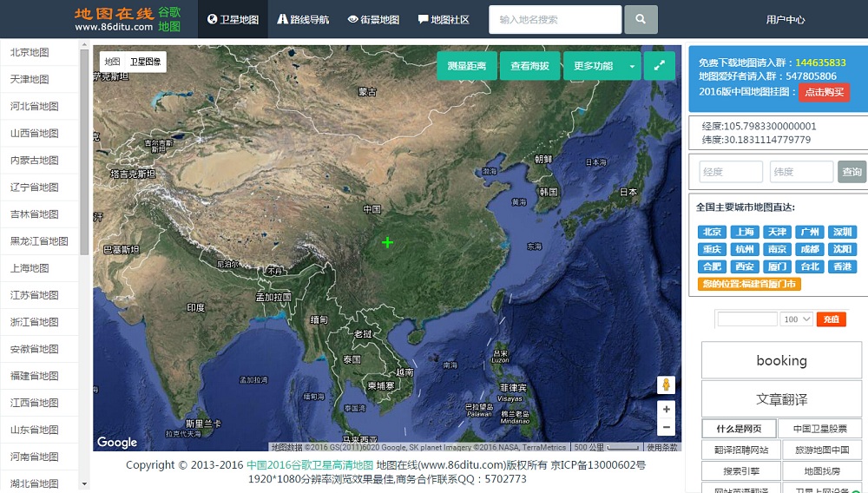Click the sidebar scrollbar up arrow

(x=84, y=44)
